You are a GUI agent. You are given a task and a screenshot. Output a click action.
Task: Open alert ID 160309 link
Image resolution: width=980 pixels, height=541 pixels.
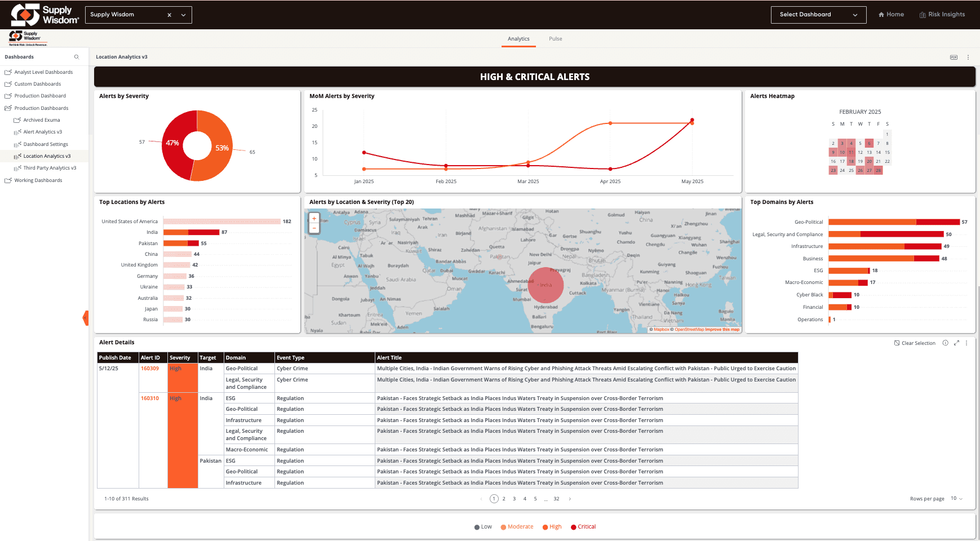coord(150,369)
